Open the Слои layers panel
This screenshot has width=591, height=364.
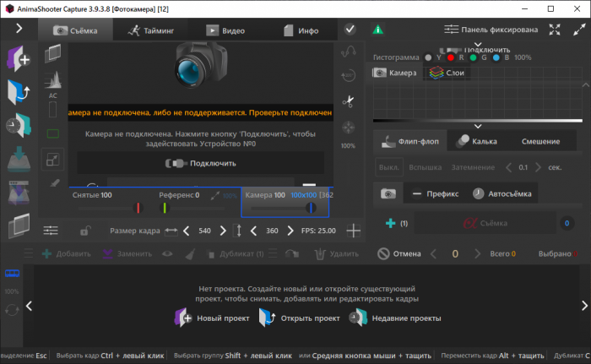click(x=447, y=73)
